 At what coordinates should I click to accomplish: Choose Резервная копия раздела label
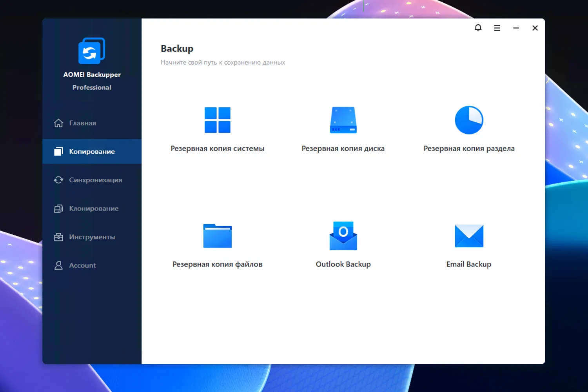(469, 149)
